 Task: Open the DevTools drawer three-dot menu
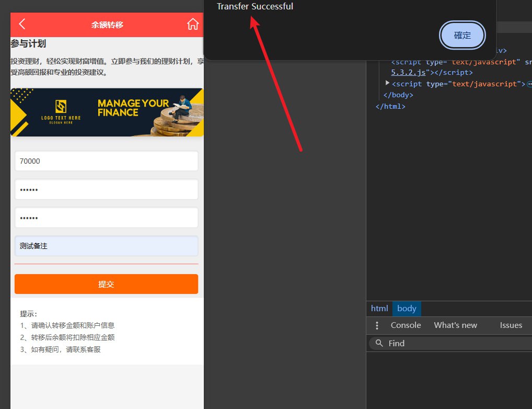point(377,325)
